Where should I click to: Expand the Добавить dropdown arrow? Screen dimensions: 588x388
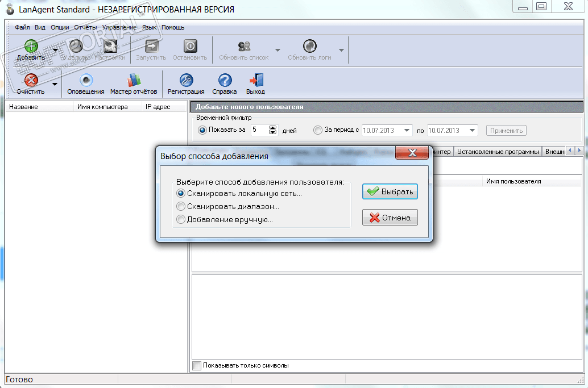(x=55, y=50)
